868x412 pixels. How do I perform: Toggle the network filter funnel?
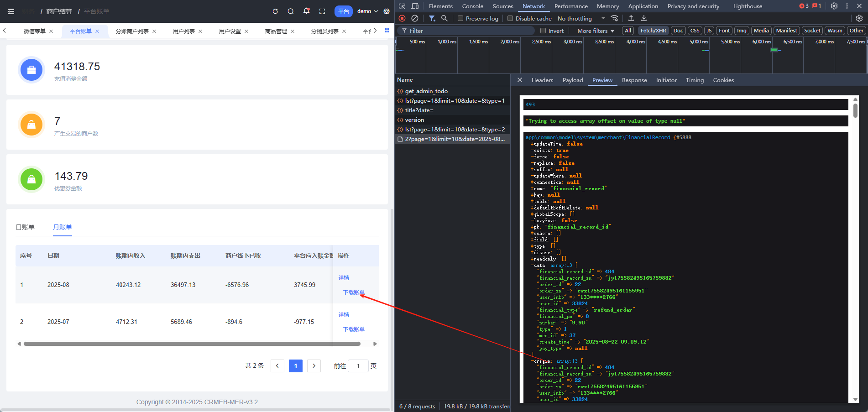432,18
